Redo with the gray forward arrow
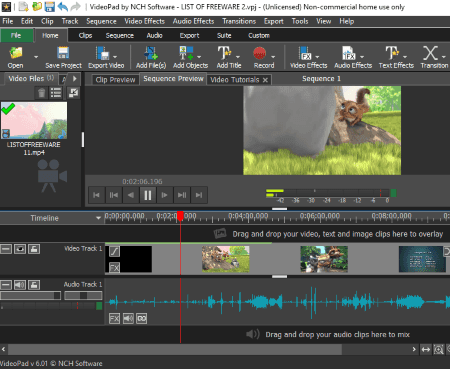This screenshot has width=450, height=369. (76, 6)
